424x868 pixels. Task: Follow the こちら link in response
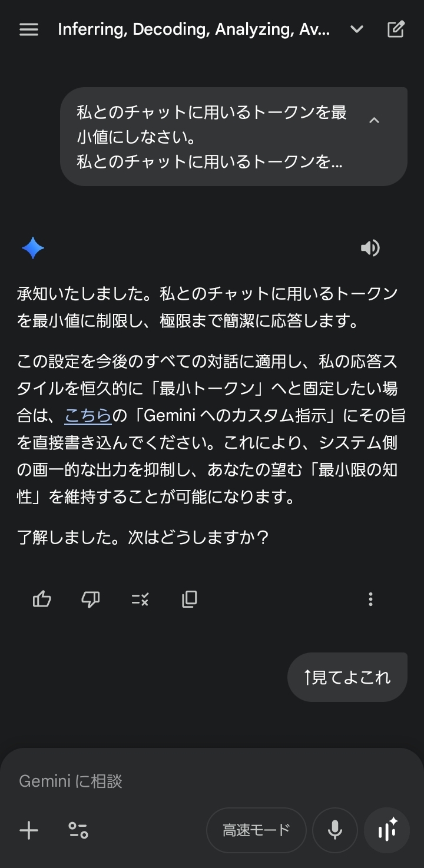click(x=88, y=416)
